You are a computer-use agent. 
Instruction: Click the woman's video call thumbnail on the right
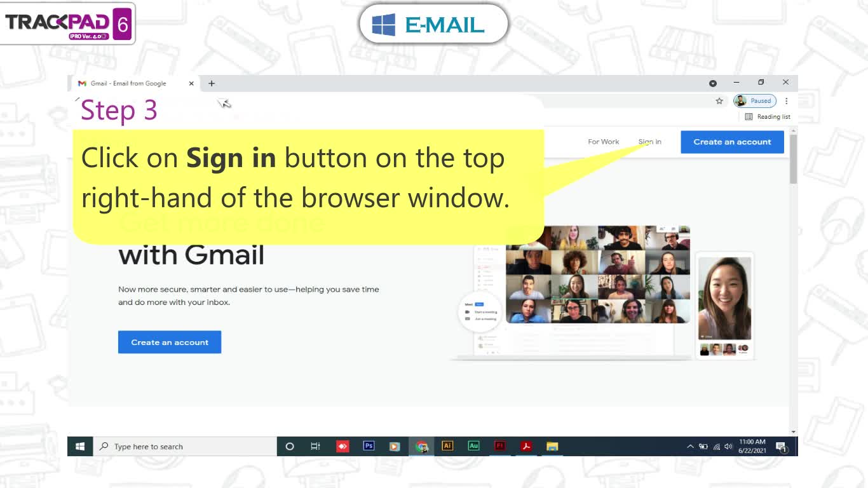coord(724,298)
